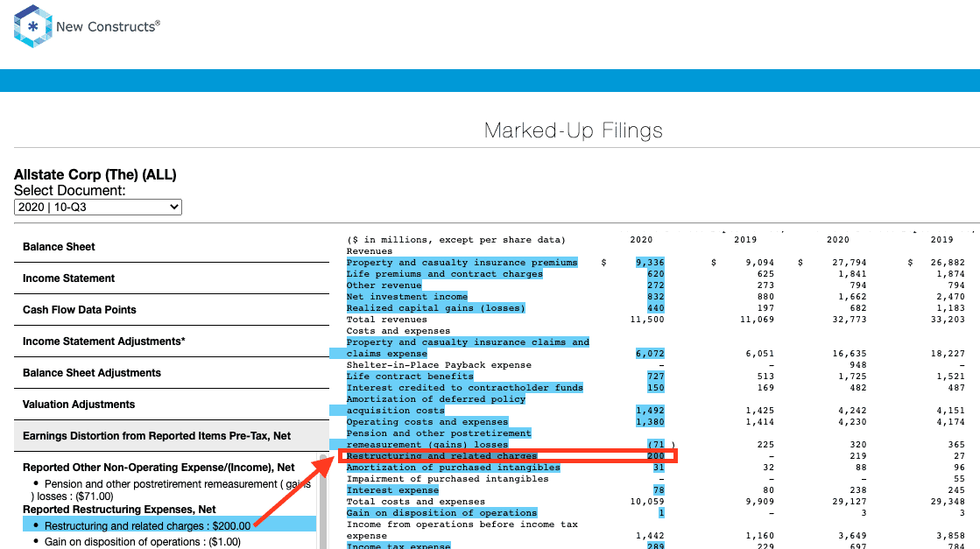This screenshot has width=980, height=549.
Task: Click Reported Other Non-Operating Expense/(Income), Net heading
Action: pyautogui.click(x=159, y=468)
